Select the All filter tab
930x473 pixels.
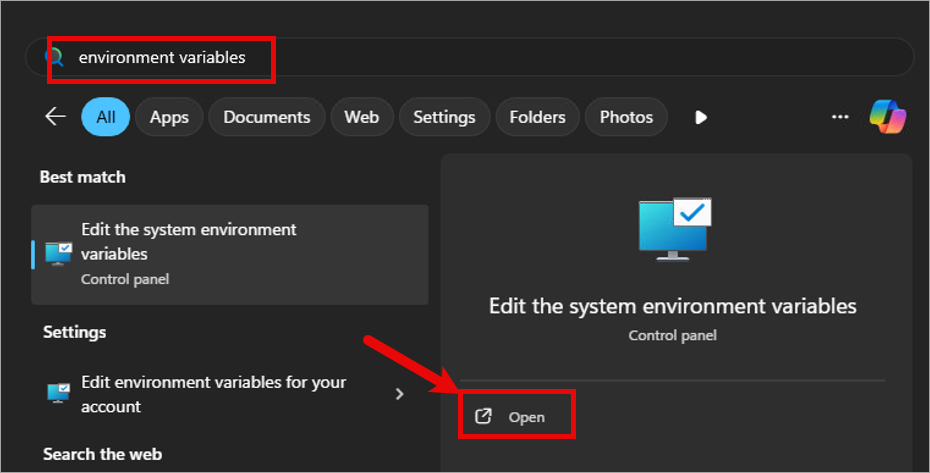tap(105, 117)
